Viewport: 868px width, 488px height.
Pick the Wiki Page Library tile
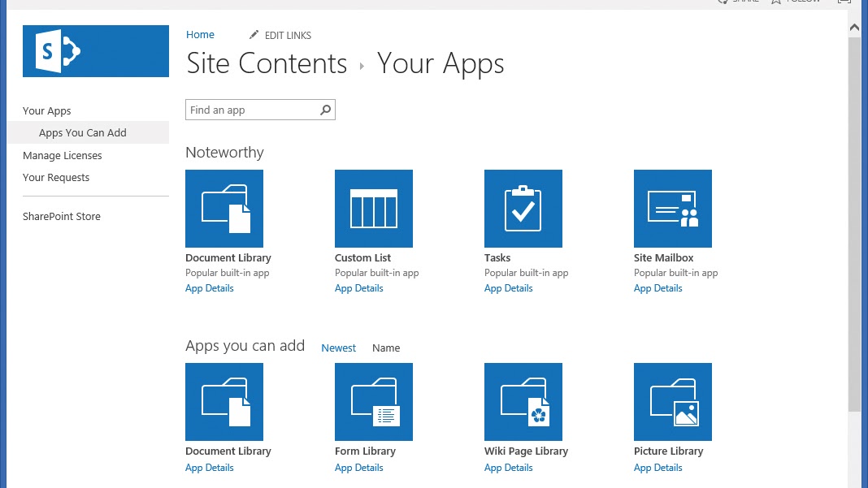click(523, 402)
